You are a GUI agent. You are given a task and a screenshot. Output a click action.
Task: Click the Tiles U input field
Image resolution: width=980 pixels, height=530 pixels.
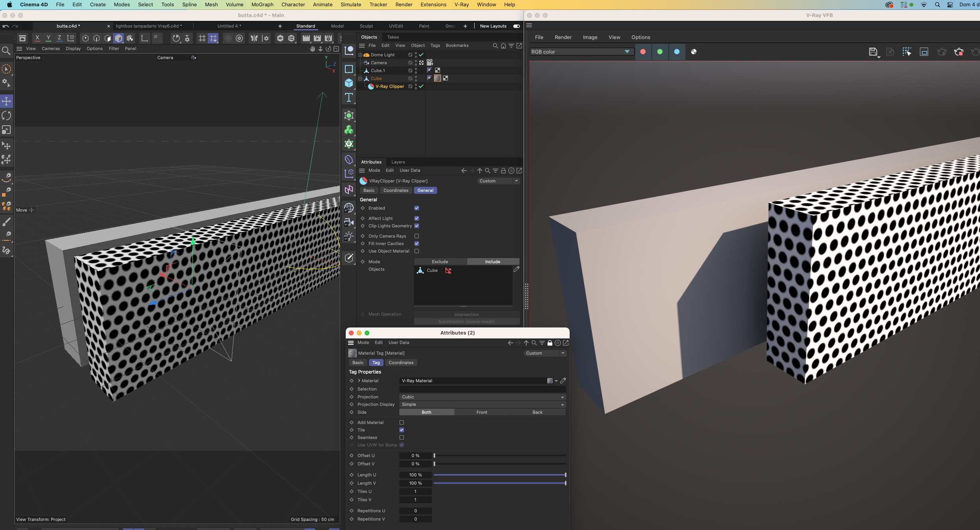point(415,491)
